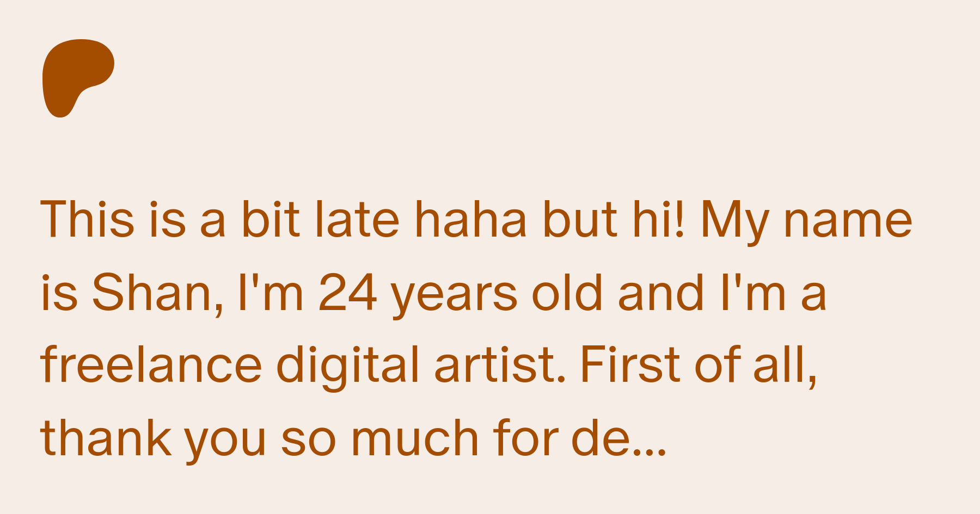Screen dimensions: 980x514
Task: Click the word "thank" in last line
Action: pyautogui.click(x=106, y=437)
